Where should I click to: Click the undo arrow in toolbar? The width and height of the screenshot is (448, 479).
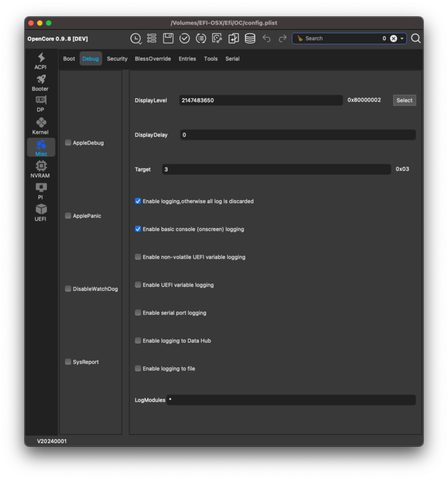tap(267, 38)
